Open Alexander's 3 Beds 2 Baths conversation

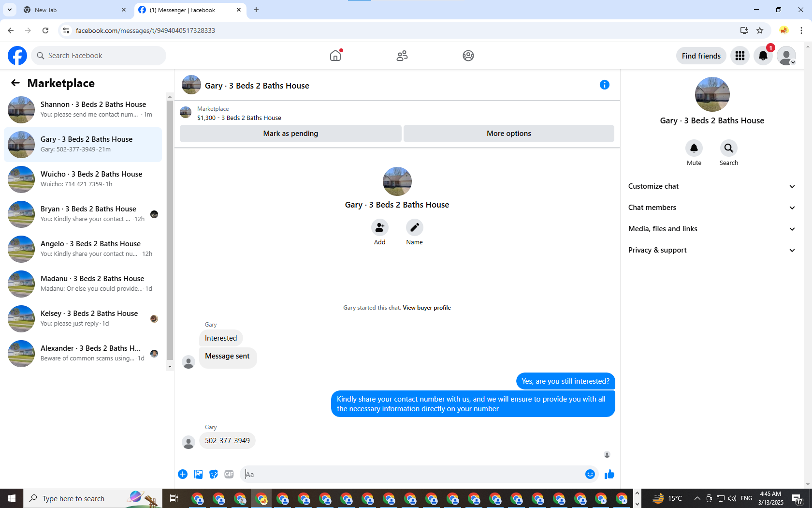pos(83,353)
